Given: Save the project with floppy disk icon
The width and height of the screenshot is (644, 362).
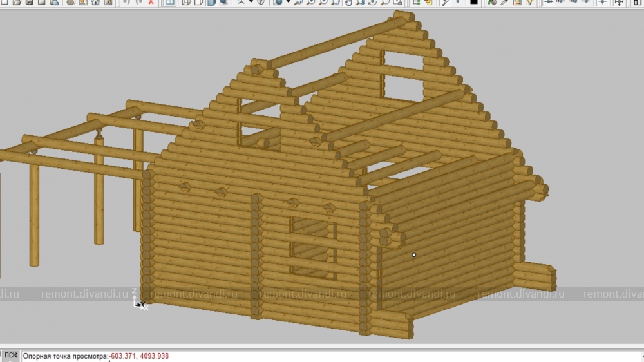Looking at the screenshot, I should (30, 2).
